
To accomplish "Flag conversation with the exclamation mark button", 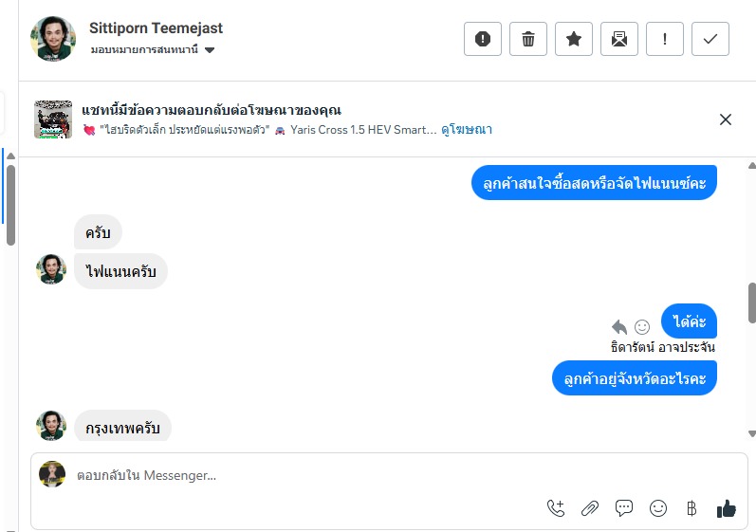I will [665, 39].
